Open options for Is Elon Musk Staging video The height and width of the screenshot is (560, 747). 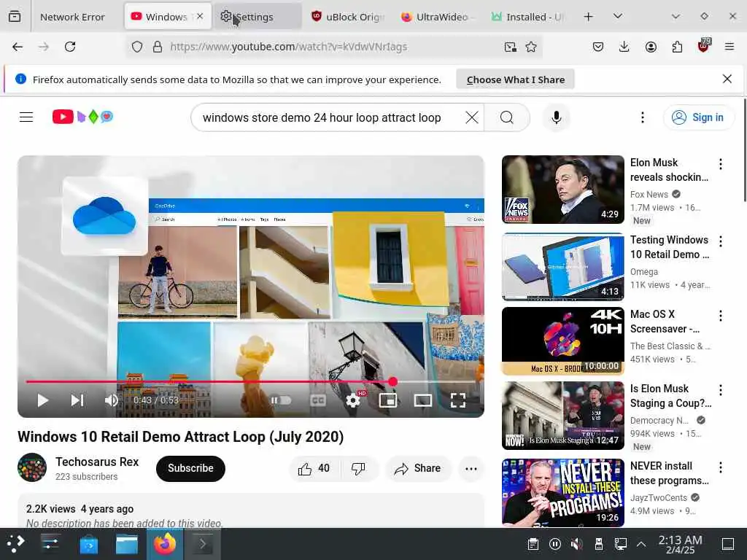click(721, 391)
